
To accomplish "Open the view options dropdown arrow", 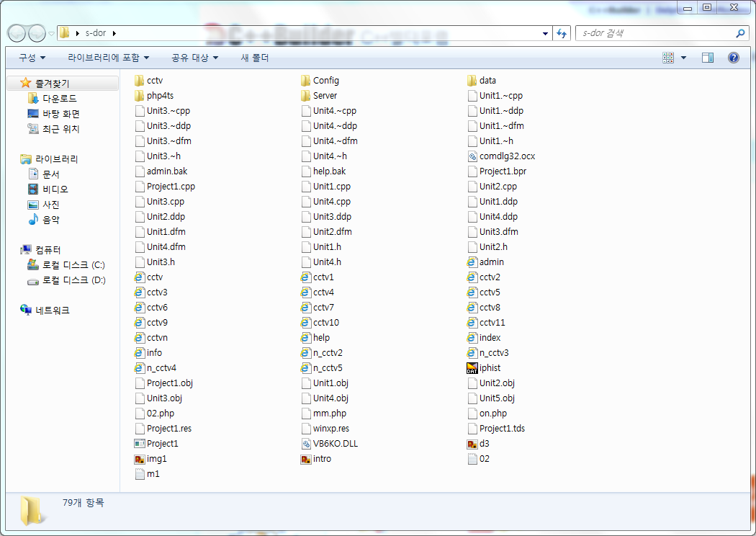I will click(x=683, y=58).
